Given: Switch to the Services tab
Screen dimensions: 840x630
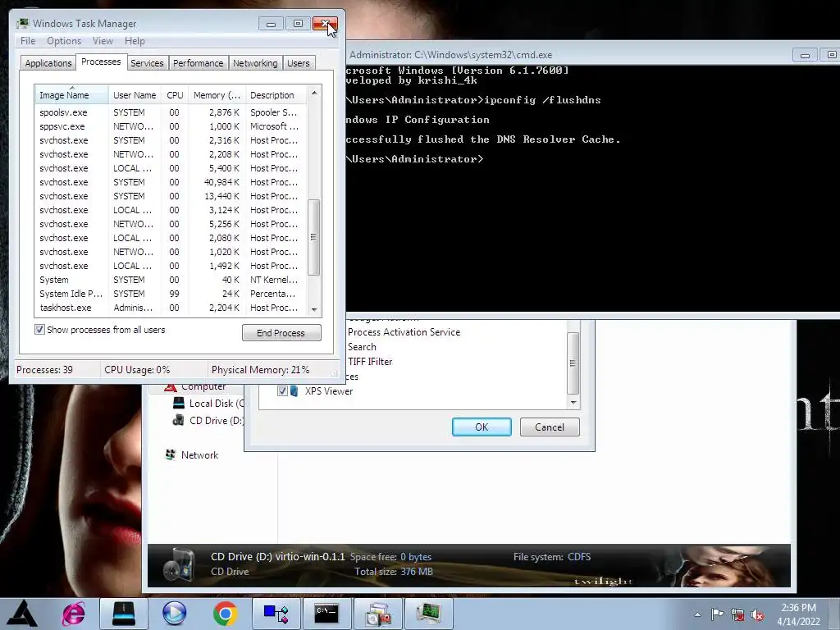Looking at the screenshot, I should [x=147, y=63].
